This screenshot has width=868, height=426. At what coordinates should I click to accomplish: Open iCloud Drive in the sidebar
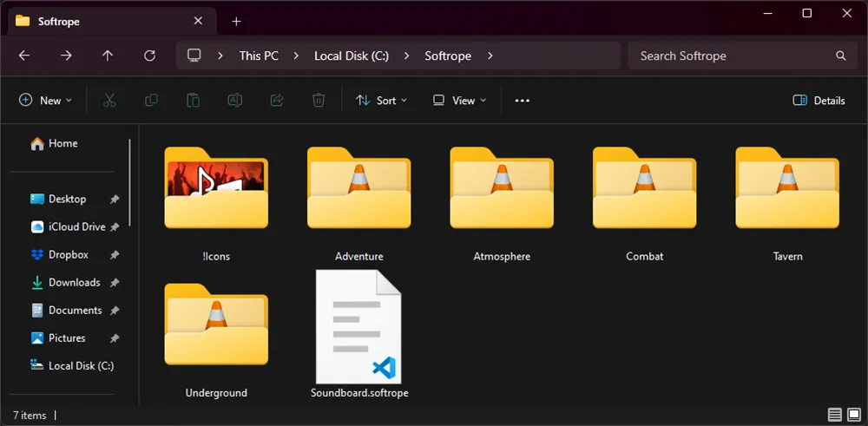pos(67,226)
